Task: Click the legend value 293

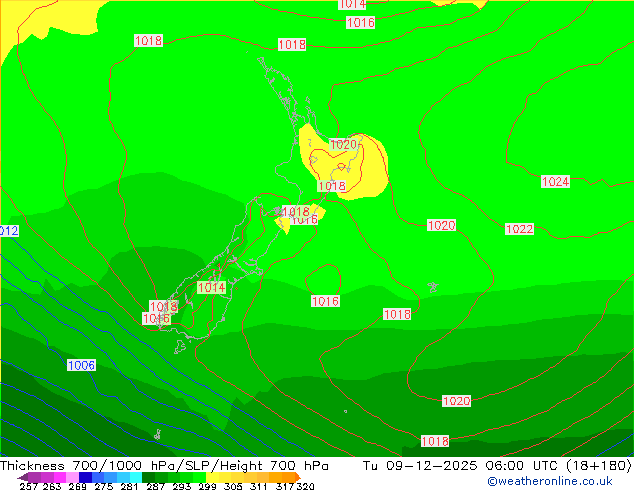Action: click(182, 486)
